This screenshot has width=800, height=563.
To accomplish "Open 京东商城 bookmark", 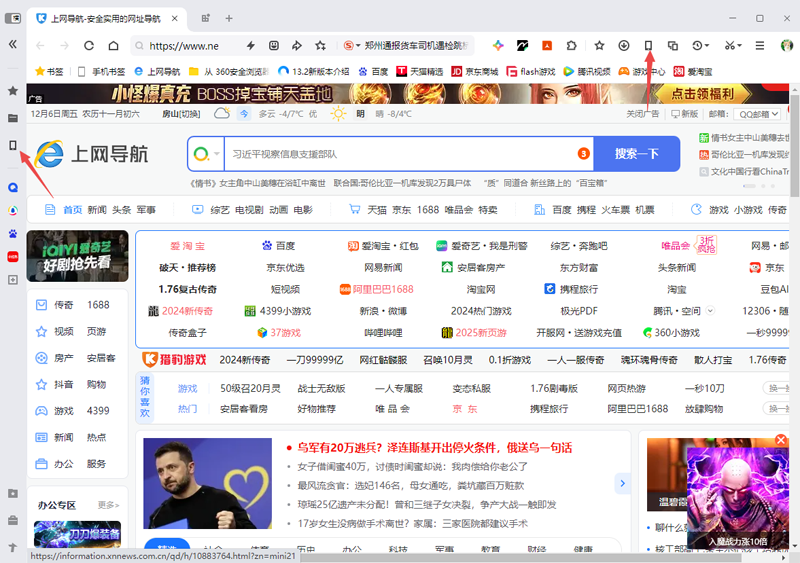I will 475,71.
